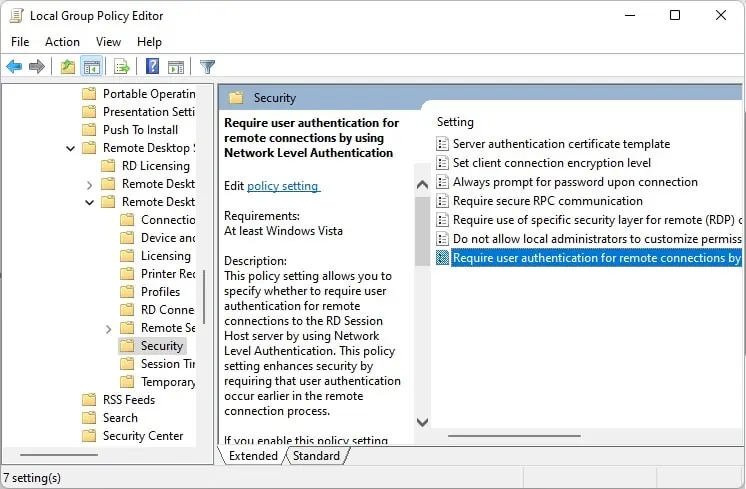Select Server authentication certificate template setting

point(561,144)
